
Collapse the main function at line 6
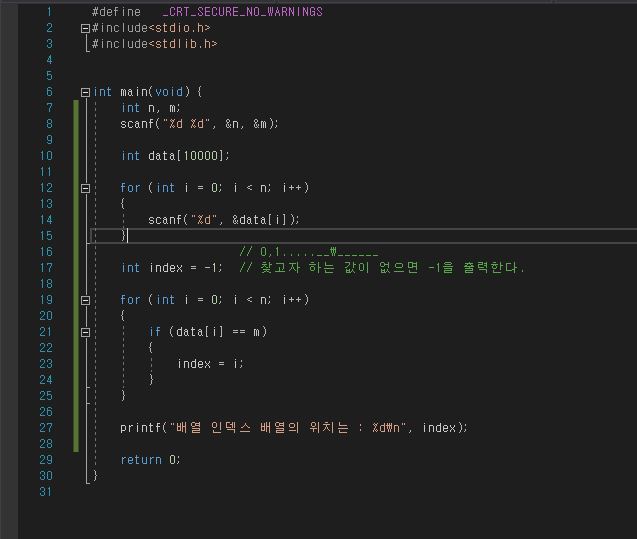[x=85, y=93]
